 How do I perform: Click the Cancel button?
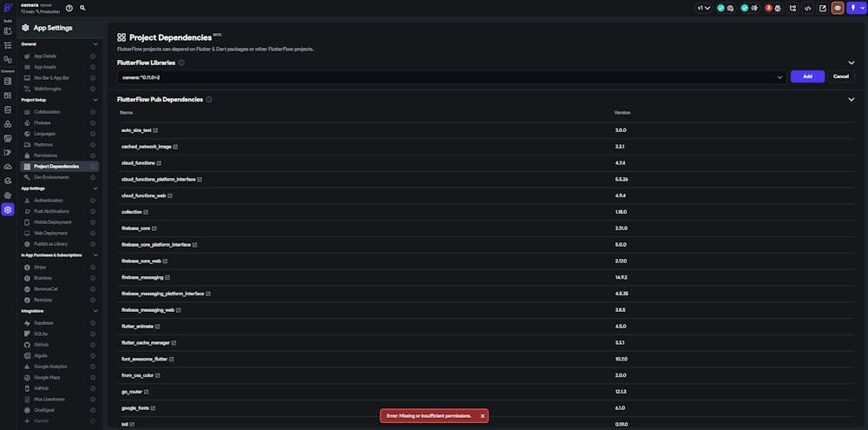pyautogui.click(x=841, y=76)
